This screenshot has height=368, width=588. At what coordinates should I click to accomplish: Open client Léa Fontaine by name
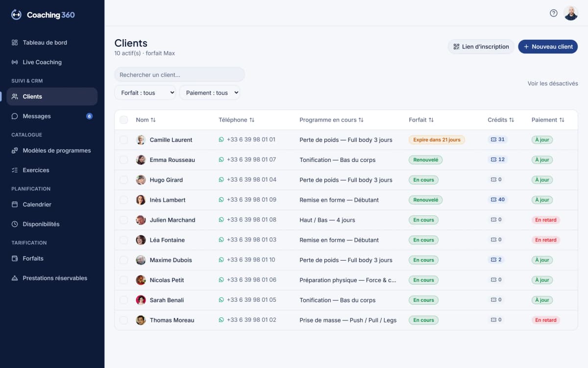point(167,240)
